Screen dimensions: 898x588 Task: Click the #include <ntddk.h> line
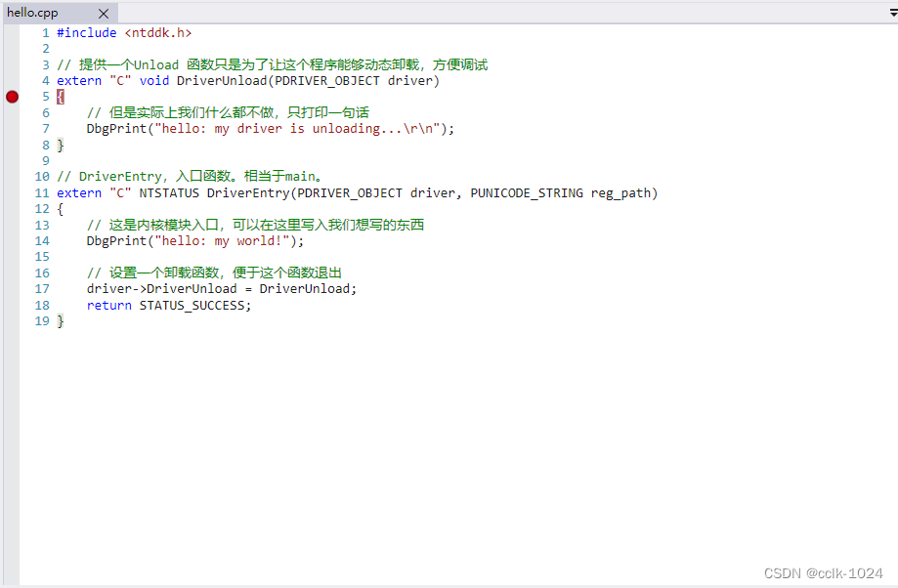[124, 32]
